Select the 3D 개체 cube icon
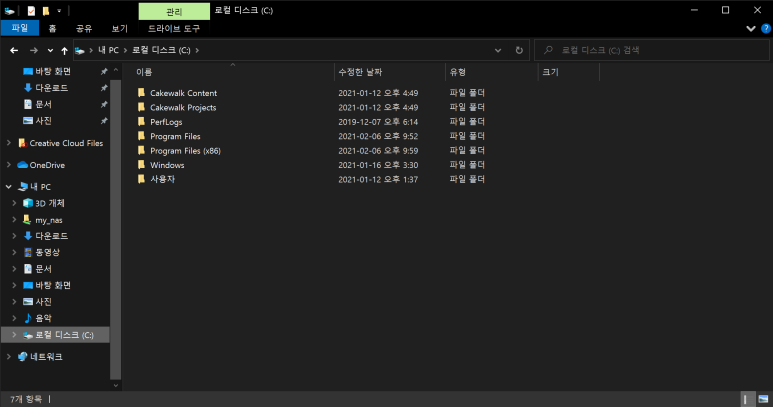This screenshot has height=407, width=773. (28, 203)
